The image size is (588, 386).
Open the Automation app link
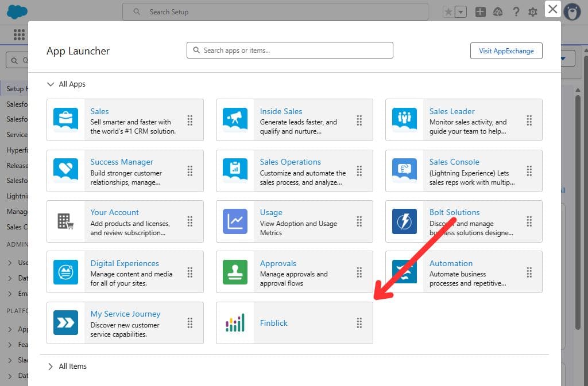(451, 263)
